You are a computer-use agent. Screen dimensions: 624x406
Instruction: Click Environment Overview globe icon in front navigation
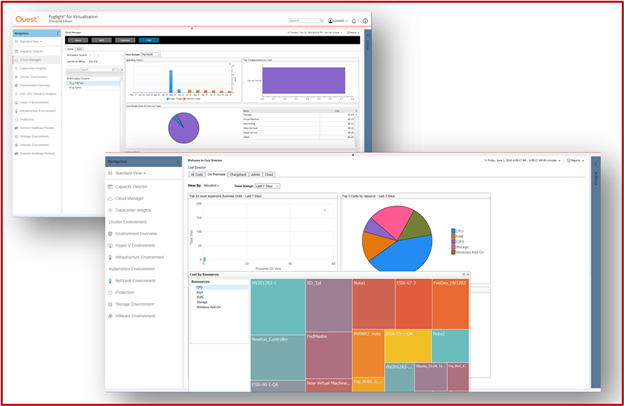(x=110, y=234)
